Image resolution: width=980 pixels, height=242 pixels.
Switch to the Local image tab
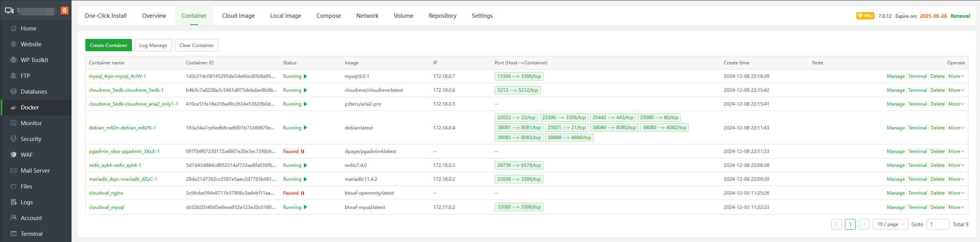point(285,16)
